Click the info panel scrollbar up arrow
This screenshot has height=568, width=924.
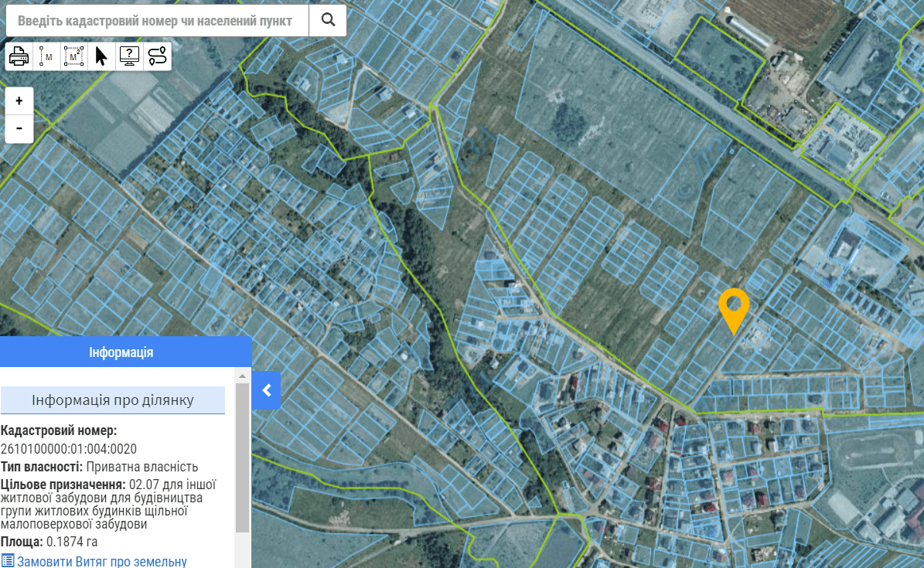(x=243, y=376)
